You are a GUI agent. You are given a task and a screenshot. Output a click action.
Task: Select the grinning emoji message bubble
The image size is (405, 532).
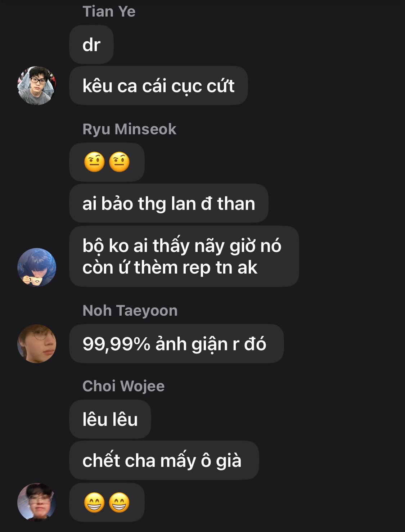pos(107,502)
